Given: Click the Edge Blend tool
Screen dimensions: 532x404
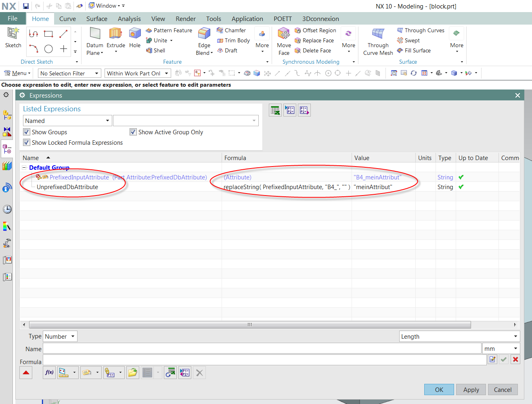Looking at the screenshot, I should click(x=204, y=41).
